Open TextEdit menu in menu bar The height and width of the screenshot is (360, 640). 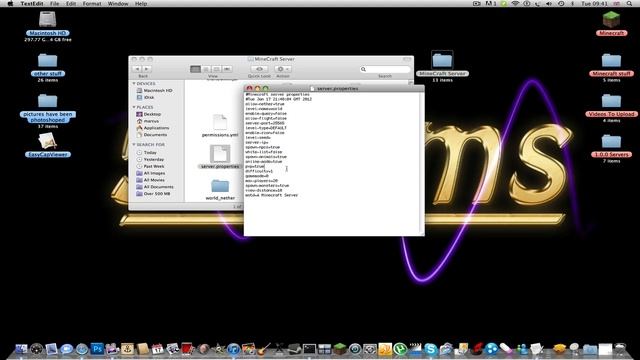coord(32,4)
